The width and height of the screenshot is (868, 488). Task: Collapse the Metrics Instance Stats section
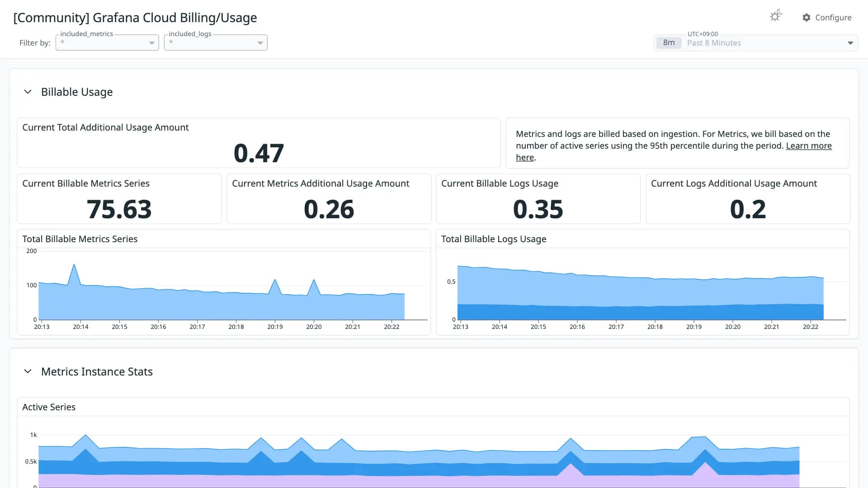tap(28, 371)
